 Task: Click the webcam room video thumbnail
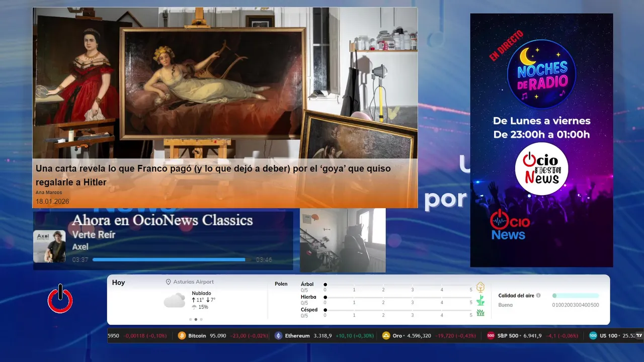pyautogui.click(x=343, y=240)
